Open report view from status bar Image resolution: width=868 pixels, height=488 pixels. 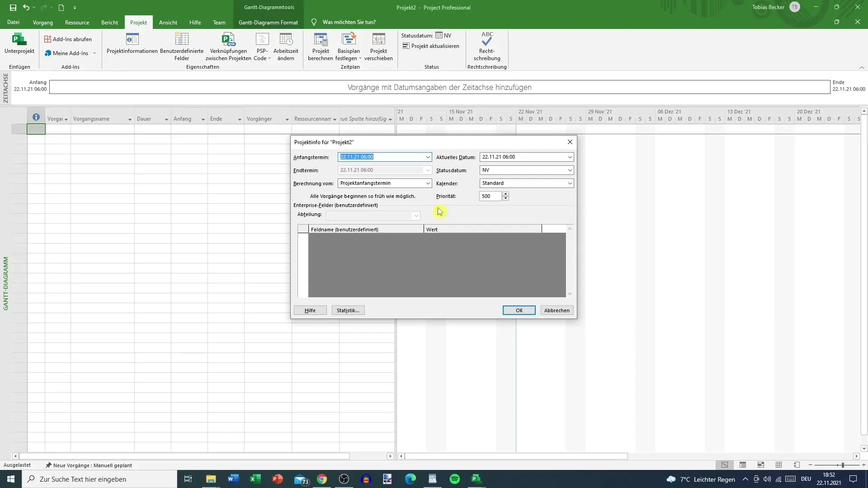point(797,465)
